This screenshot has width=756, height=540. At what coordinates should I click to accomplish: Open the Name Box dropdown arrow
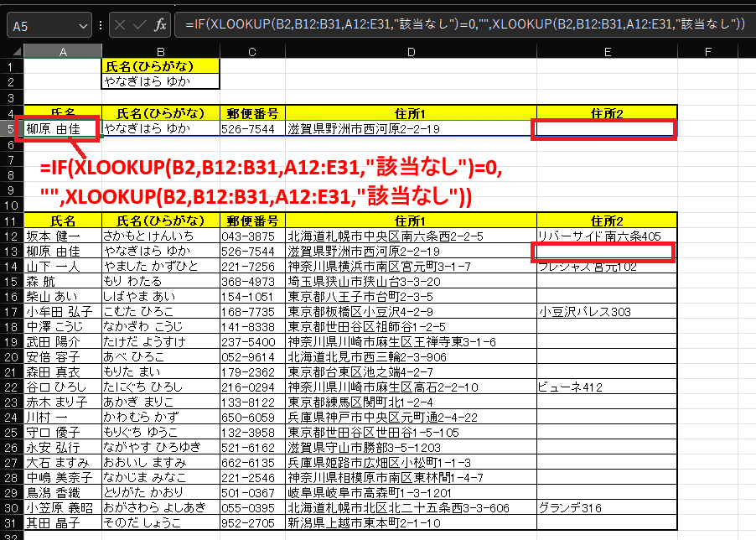pos(82,26)
